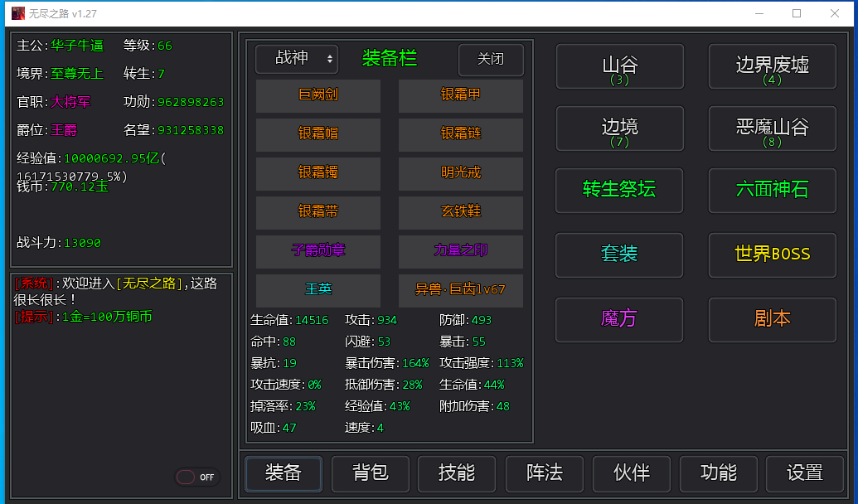Open the 战神 class dropdown

coord(296,59)
